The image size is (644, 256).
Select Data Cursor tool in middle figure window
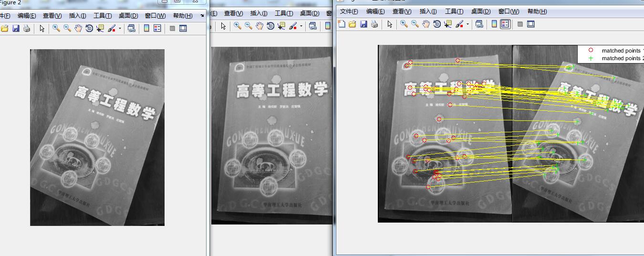[x=281, y=26]
